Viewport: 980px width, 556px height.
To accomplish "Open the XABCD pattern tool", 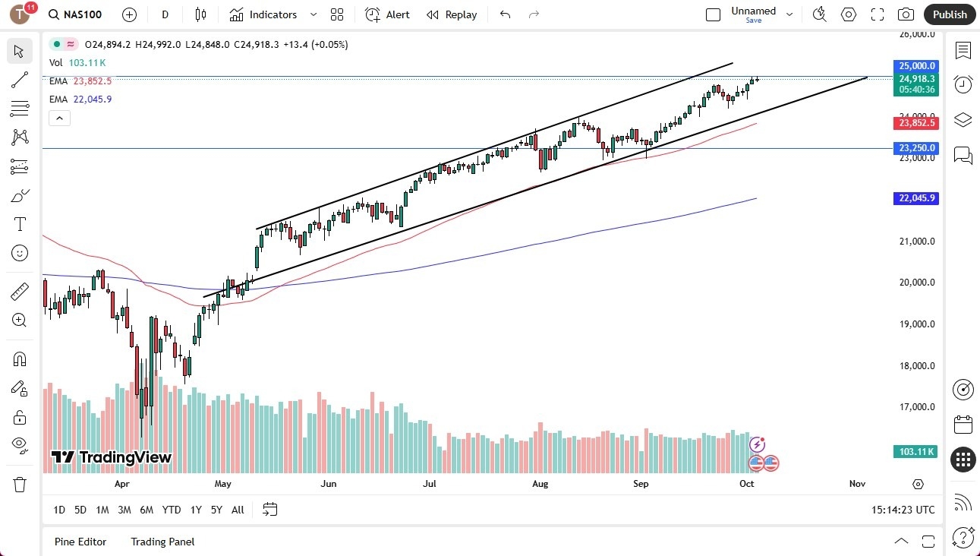I will tap(19, 137).
